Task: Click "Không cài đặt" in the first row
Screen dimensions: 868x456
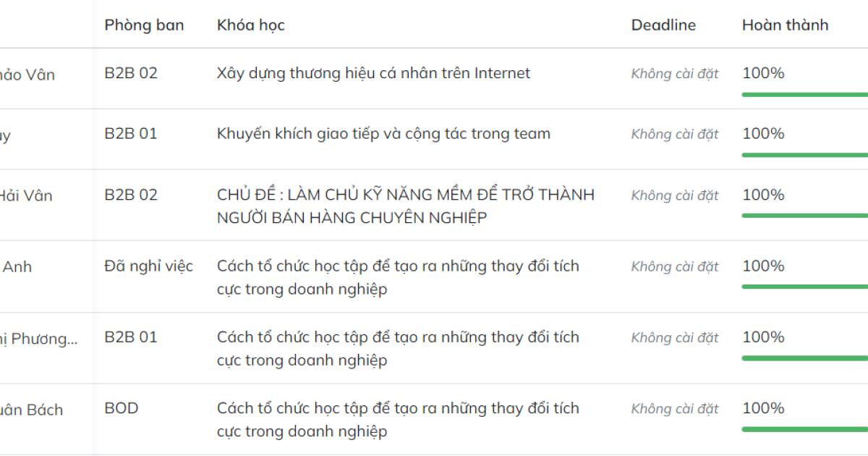Action: pyautogui.click(x=673, y=73)
